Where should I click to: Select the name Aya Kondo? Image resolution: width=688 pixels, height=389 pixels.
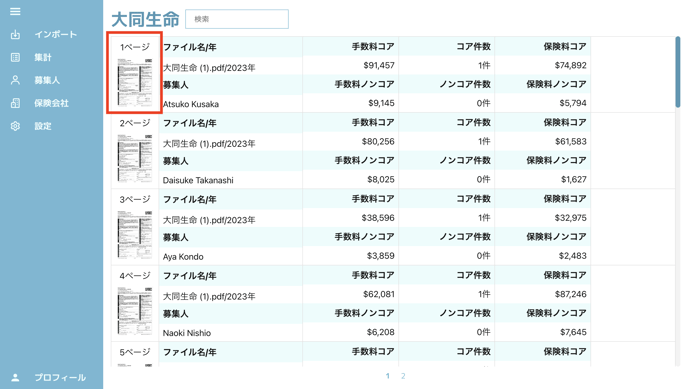click(x=183, y=257)
